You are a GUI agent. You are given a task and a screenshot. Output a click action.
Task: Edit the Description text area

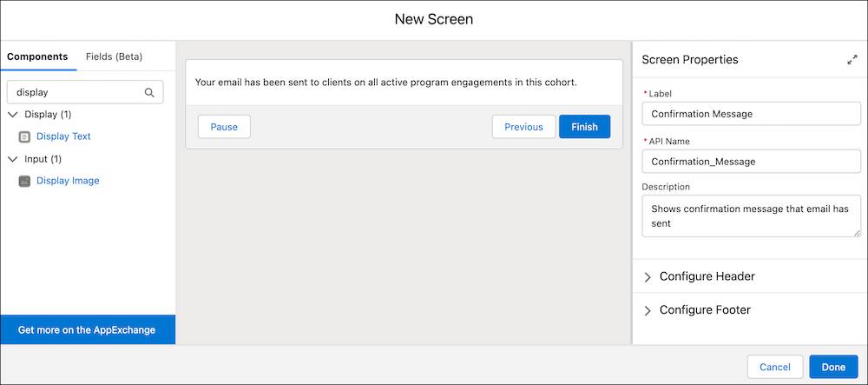pyautogui.click(x=751, y=216)
